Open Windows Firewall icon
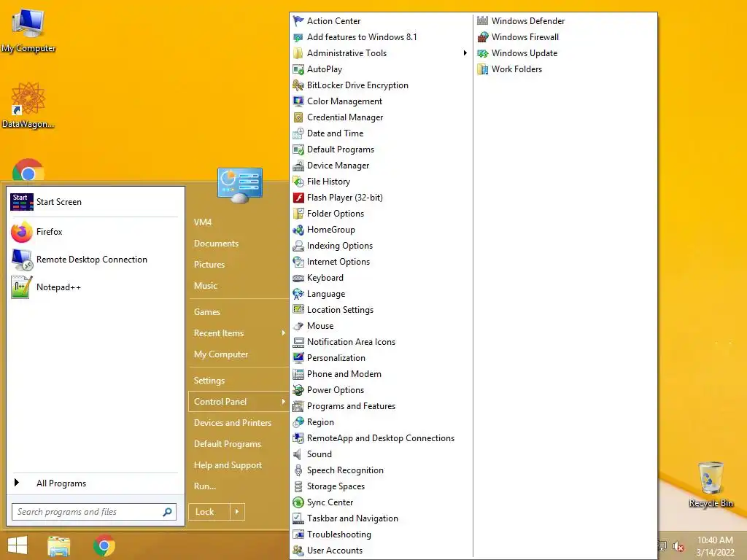 click(x=483, y=37)
